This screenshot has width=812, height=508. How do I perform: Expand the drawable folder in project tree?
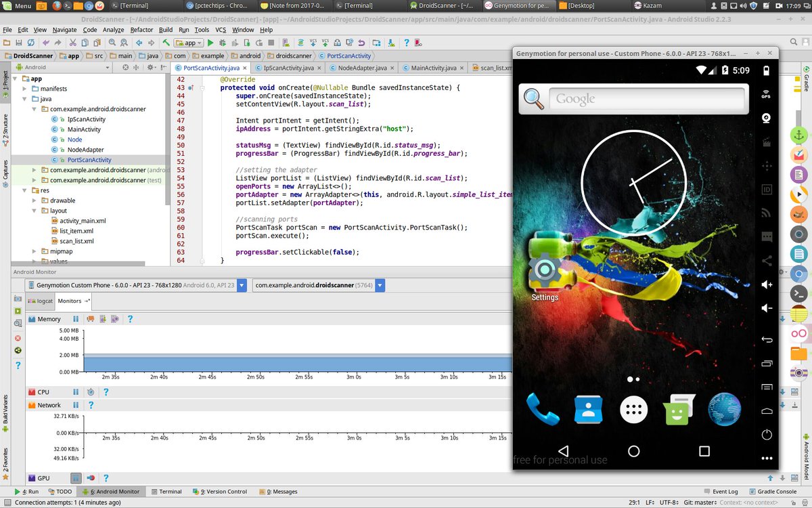[x=35, y=200]
